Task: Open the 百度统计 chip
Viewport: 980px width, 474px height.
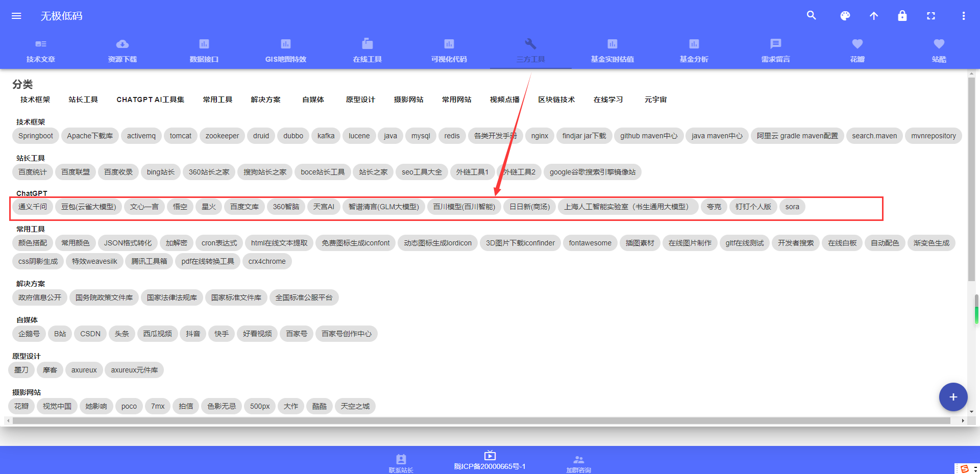Action: [33, 172]
